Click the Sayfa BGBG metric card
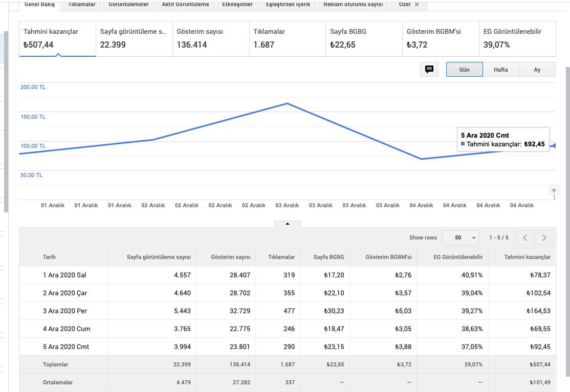 click(x=364, y=38)
